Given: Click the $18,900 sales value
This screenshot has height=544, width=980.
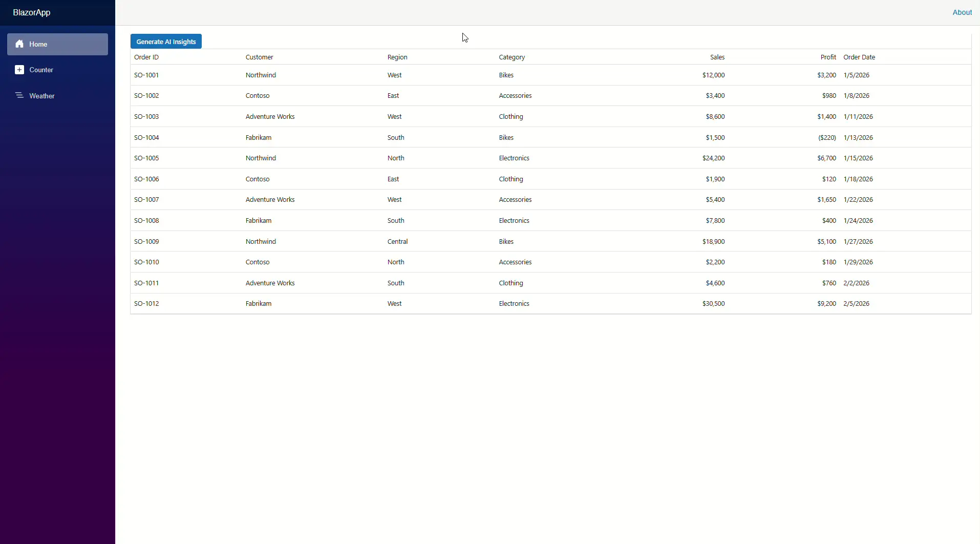Looking at the screenshot, I should click(x=714, y=242).
